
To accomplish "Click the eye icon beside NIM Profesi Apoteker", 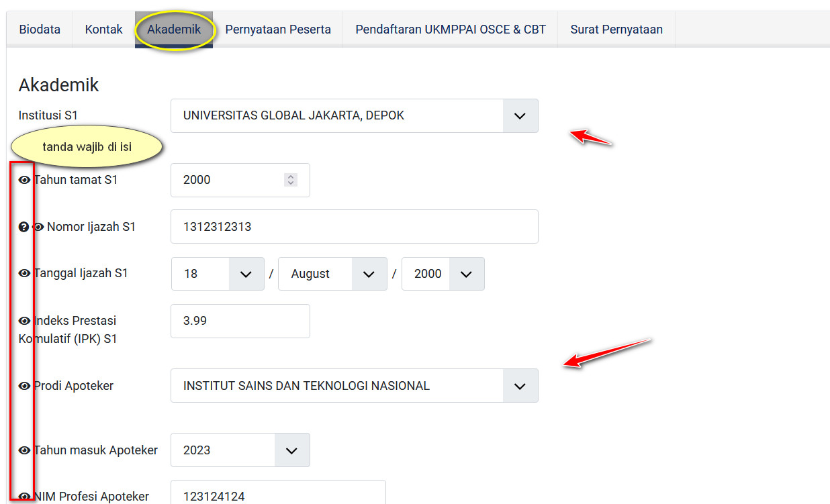I will [25, 497].
